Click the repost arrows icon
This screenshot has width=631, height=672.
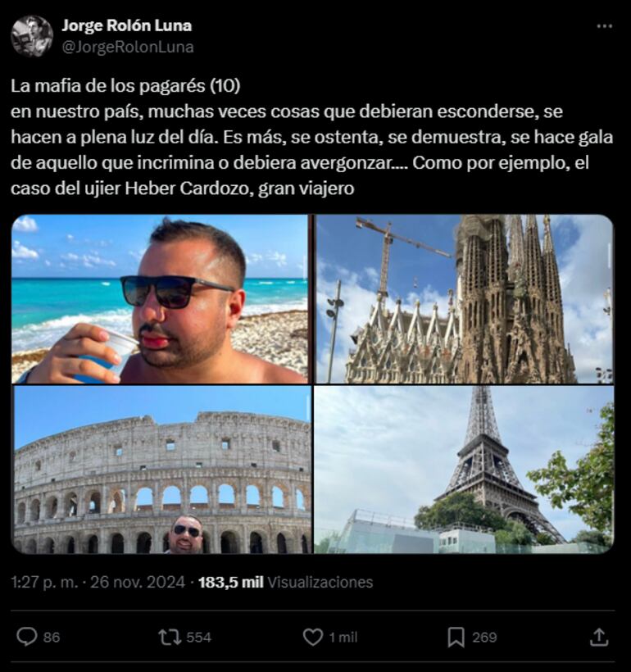(x=170, y=637)
